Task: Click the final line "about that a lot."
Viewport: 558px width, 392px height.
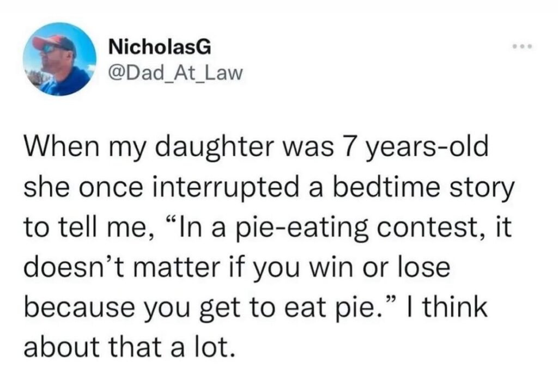Action: click(x=129, y=346)
